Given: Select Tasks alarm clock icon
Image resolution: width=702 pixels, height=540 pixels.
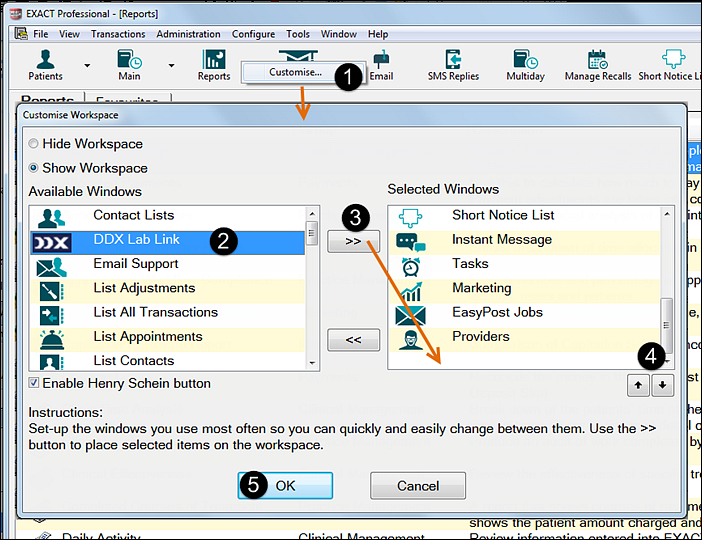Looking at the screenshot, I should click(x=411, y=267).
